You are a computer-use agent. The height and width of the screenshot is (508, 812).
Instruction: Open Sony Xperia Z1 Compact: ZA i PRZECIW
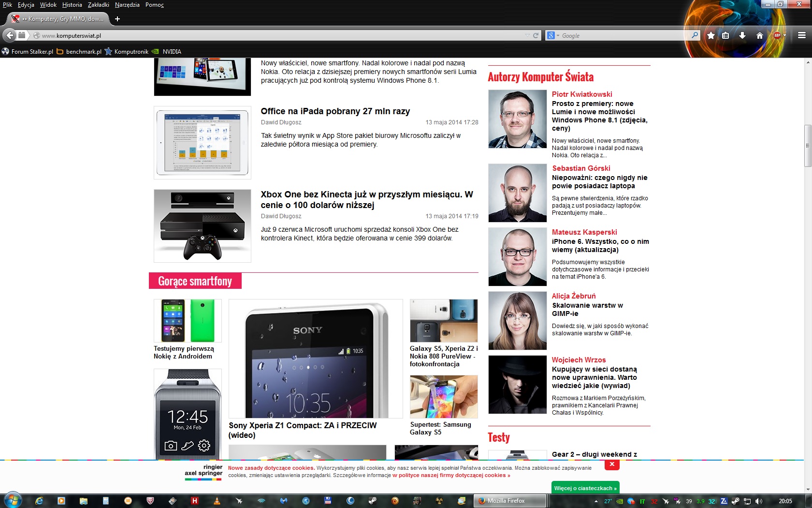pyautogui.click(x=303, y=430)
